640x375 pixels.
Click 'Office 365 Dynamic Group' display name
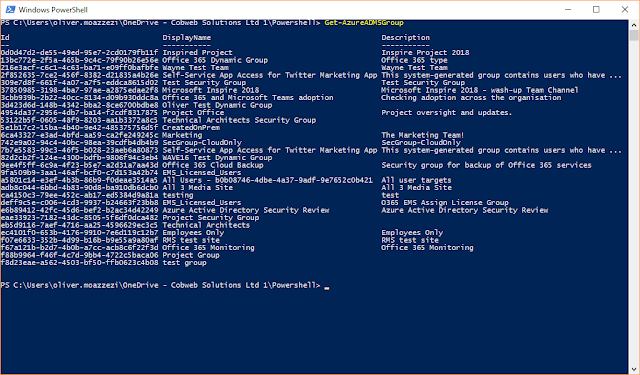pyautogui.click(x=215, y=60)
